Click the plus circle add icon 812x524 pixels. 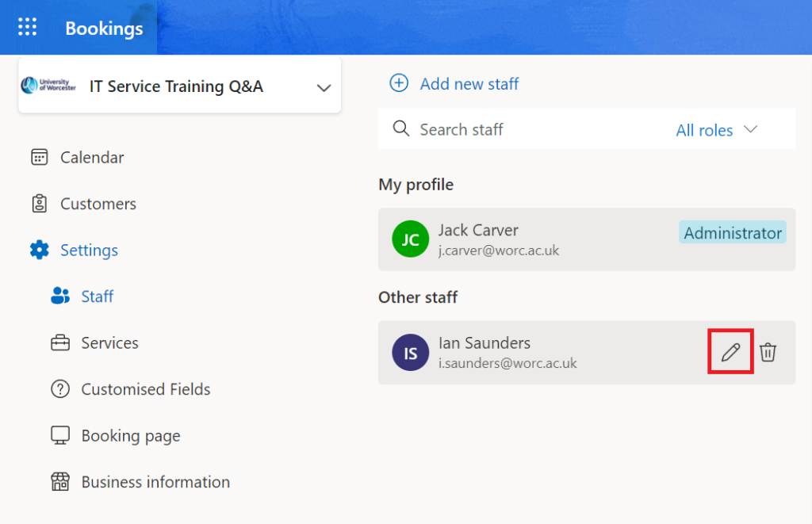[x=399, y=83]
